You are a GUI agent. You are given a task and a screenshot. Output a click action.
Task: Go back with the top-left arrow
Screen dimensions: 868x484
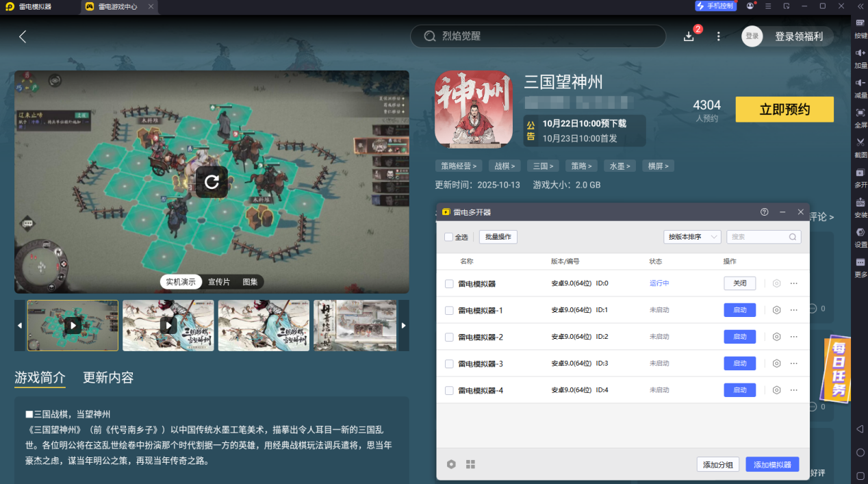coord(23,36)
